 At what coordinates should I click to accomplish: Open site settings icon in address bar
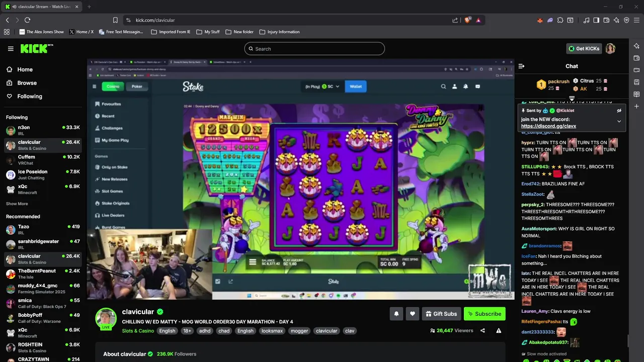128,20
